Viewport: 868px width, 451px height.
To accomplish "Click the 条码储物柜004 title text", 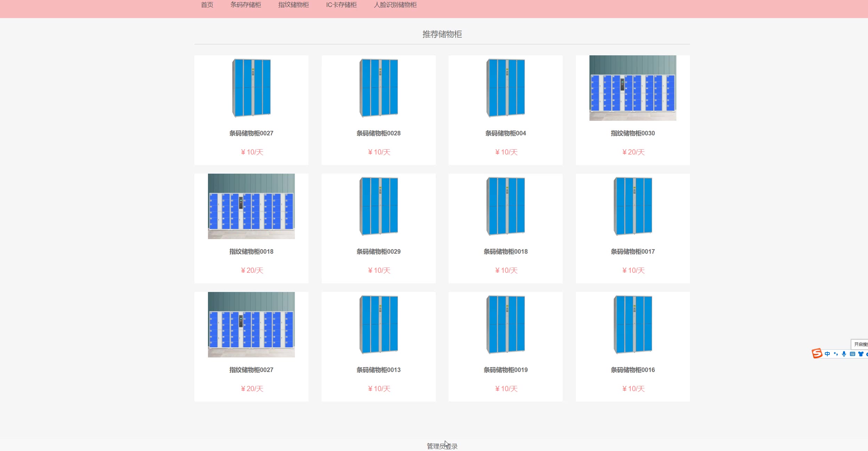I will (505, 133).
